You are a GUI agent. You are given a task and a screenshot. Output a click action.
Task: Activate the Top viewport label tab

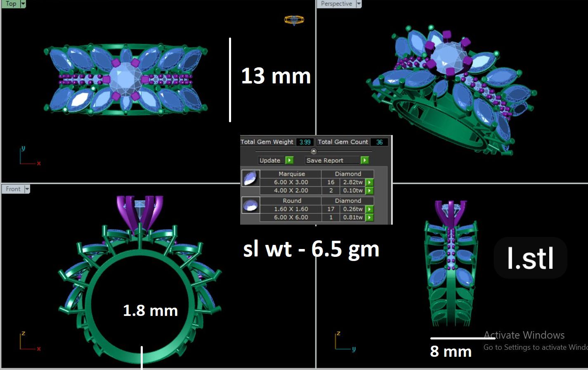(x=11, y=4)
